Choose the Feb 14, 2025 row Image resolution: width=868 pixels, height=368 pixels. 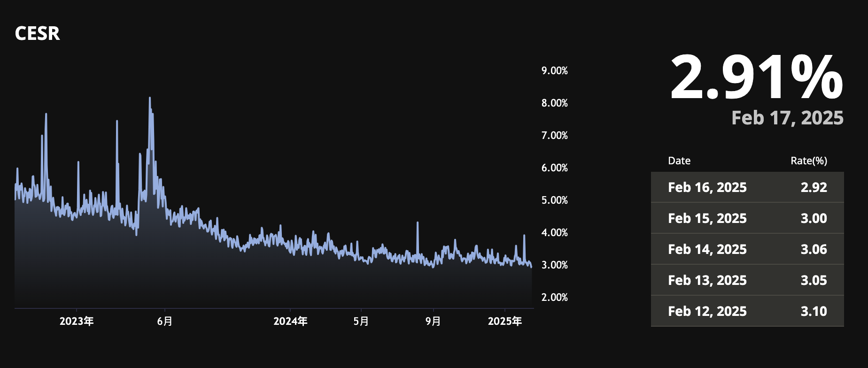coord(747,249)
